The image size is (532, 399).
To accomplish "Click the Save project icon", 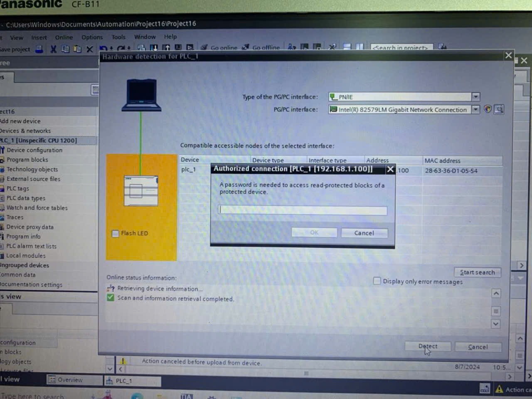I will point(39,49).
